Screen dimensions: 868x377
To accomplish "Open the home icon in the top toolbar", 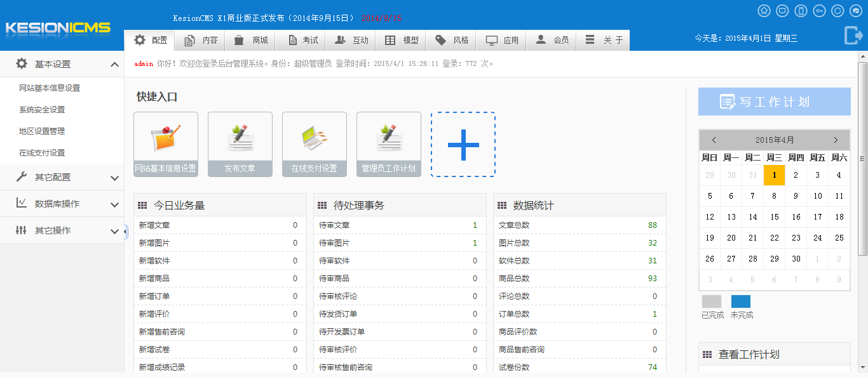I will point(764,10).
